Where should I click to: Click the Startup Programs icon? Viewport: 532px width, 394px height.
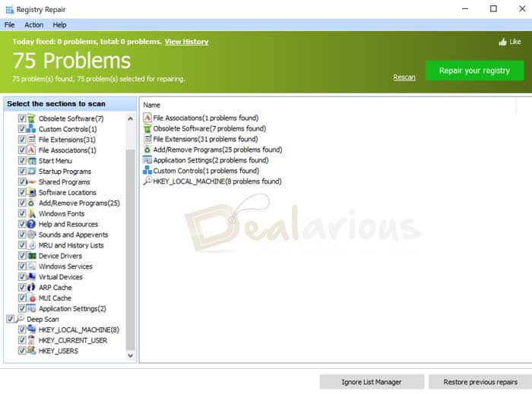(31, 171)
